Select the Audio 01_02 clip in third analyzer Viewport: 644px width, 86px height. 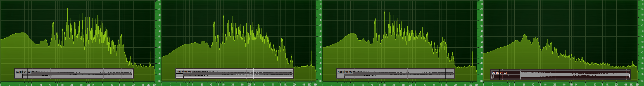pos(395,74)
